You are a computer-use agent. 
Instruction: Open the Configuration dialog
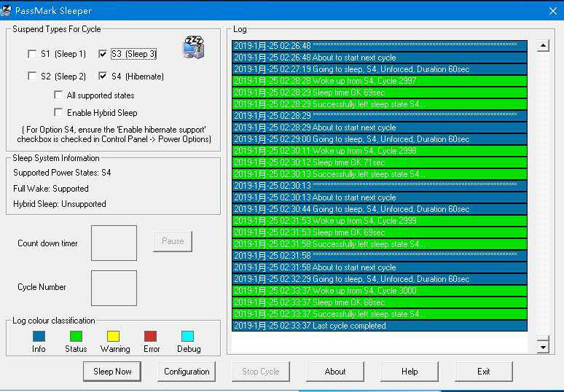(187, 372)
